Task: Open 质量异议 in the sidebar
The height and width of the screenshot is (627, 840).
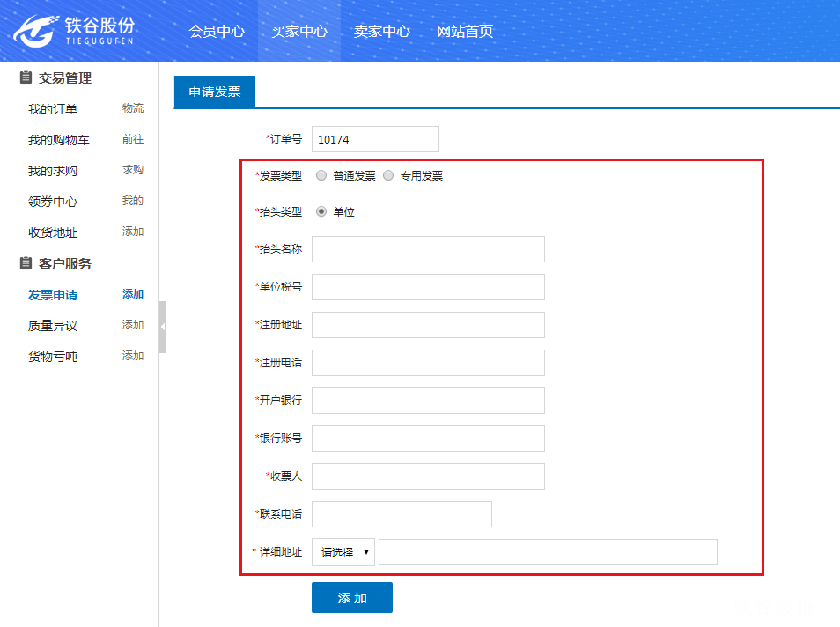Action: coord(53,326)
